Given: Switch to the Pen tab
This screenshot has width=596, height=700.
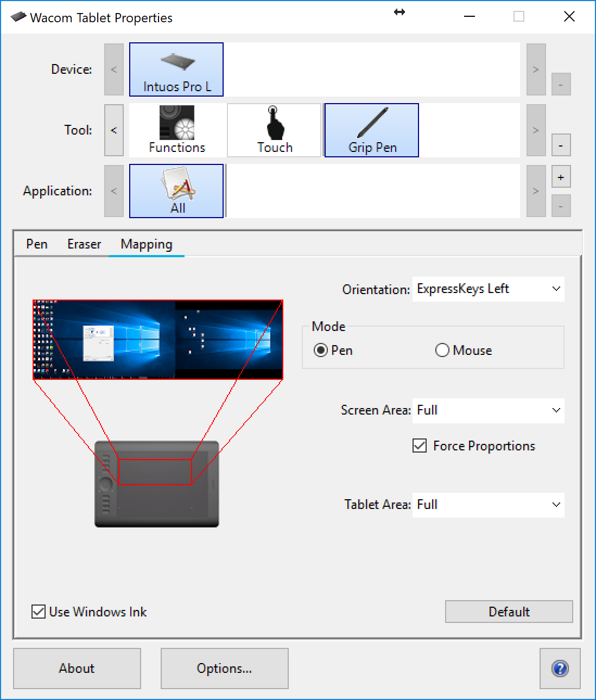Looking at the screenshot, I should 37,244.
